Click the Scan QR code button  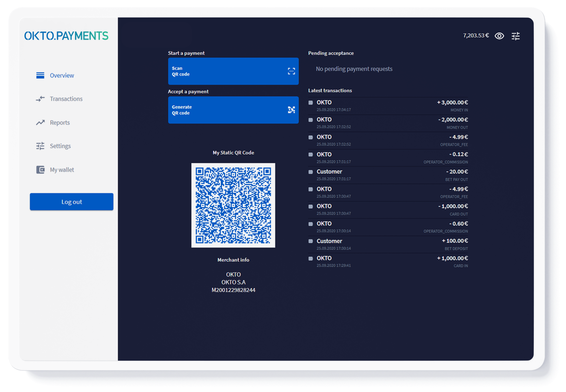(x=233, y=71)
